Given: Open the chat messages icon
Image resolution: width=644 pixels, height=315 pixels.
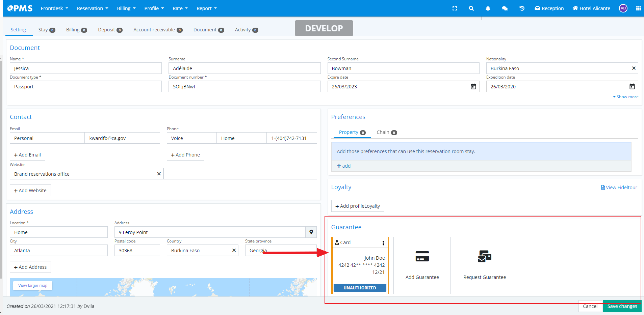Looking at the screenshot, I should [x=505, y=8].
